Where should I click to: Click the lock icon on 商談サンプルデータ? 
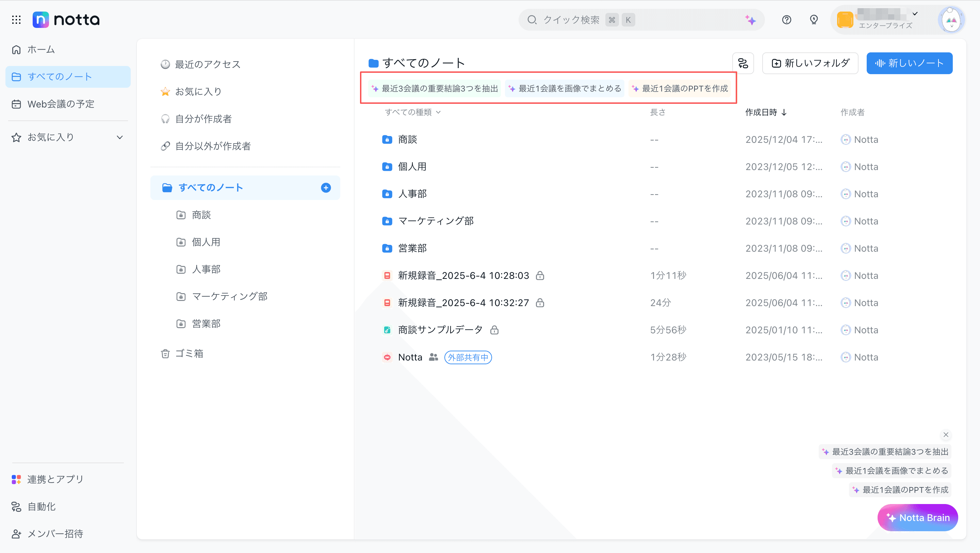(494, 330)
